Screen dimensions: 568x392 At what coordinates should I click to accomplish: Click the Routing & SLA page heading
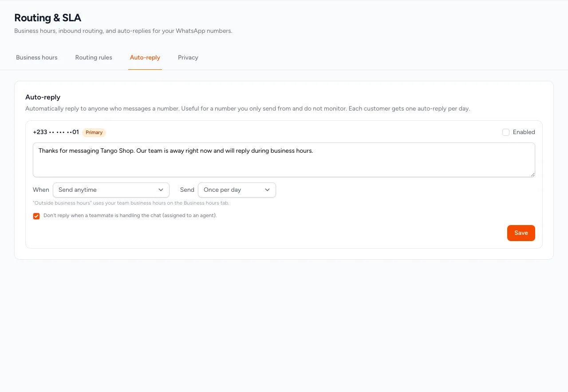[48, 18]
